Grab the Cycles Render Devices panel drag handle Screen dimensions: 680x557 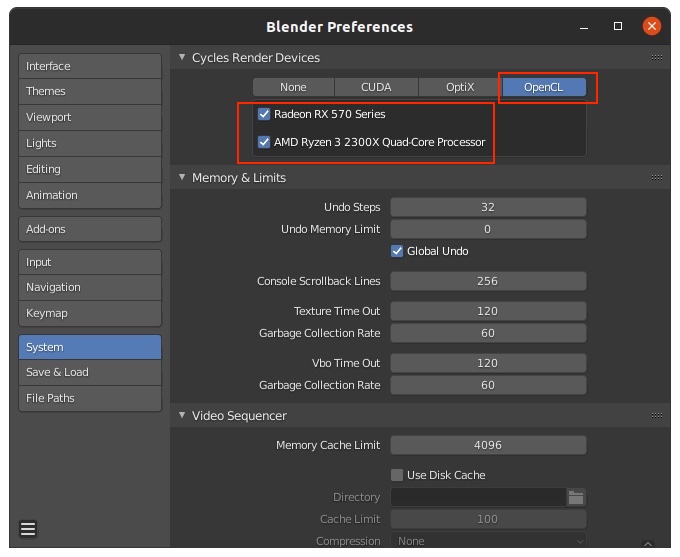coord(657,57)
